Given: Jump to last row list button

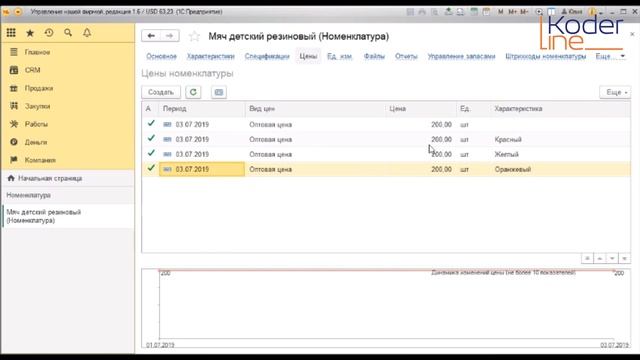Looking at the screenshot, I should [x=624, y=258].
